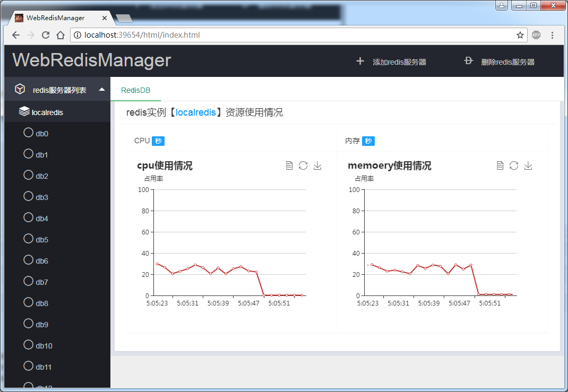
Task: Click the browser forward arrow
Action: point(31,35)
